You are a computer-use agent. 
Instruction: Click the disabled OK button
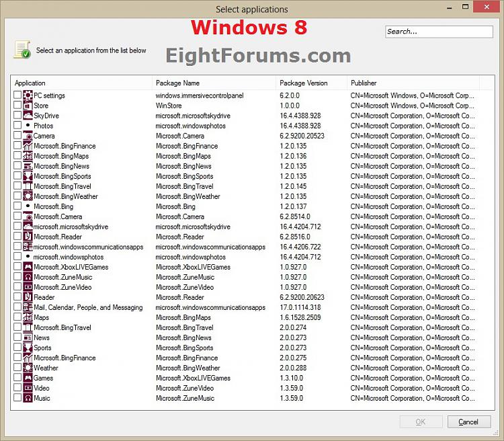421,422
